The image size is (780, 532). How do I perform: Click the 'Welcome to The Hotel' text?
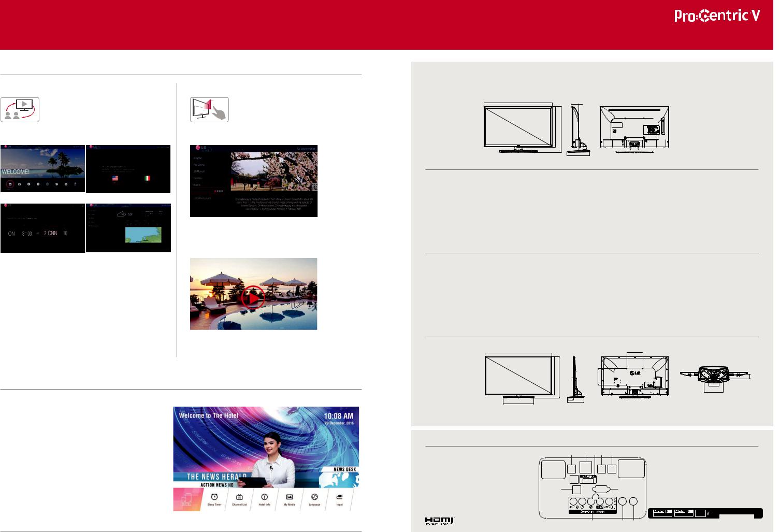click(x=209, y=415)
